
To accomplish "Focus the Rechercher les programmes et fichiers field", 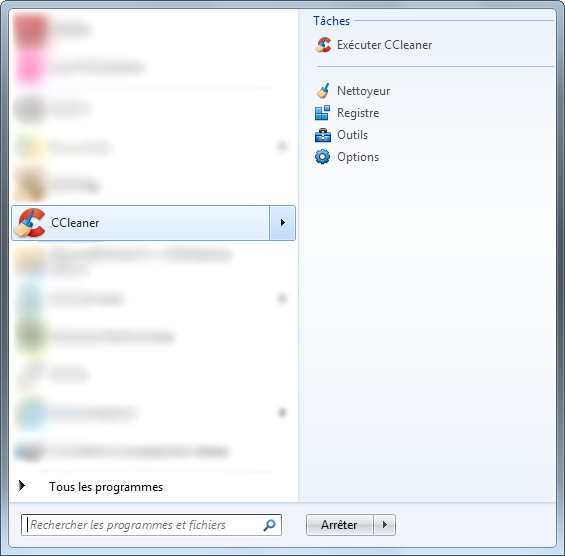I will pyautogui.click(x=151, y=525).
